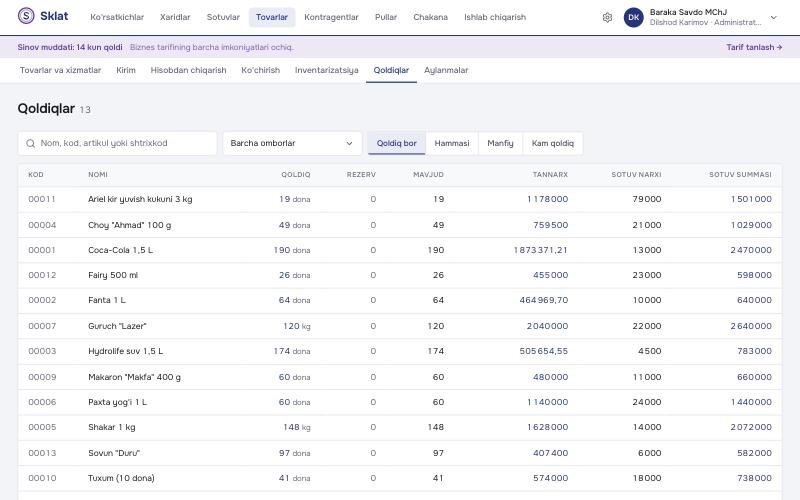Viewport: 800px width, 500px height.
Task: Switch filter to Hammasi
Action: point(452,143)
